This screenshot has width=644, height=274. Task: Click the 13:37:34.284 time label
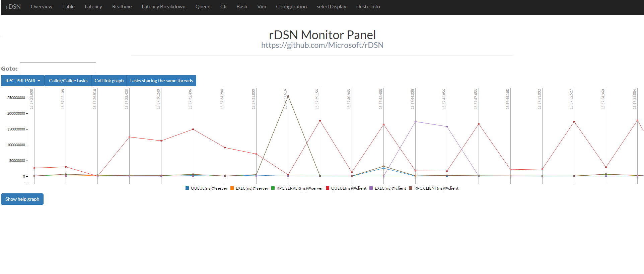222,99
